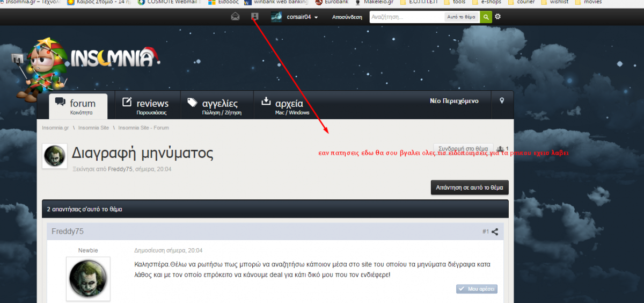Open the large Joker avatar in post #1
644x303 pixels.
click(x=88, y=279)
